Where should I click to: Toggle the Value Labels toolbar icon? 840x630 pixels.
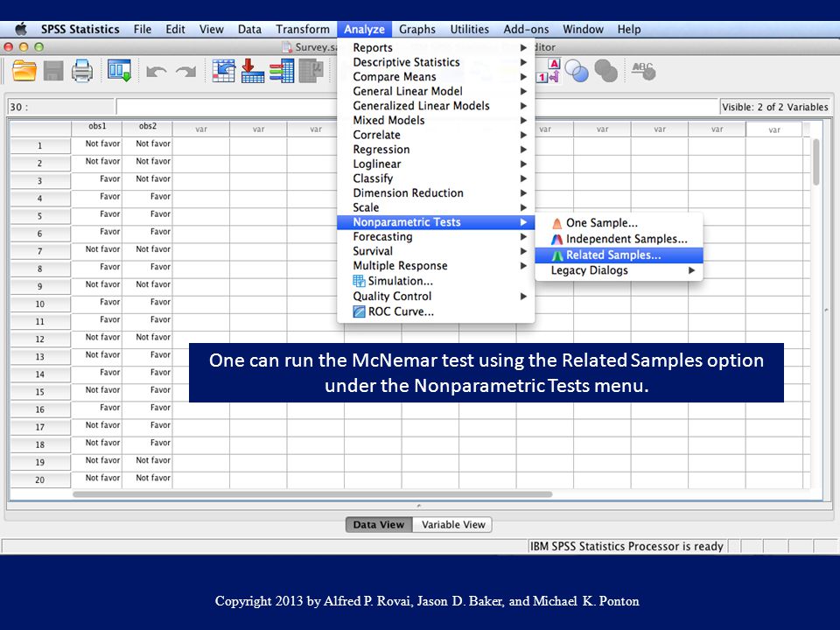(548, 71)
